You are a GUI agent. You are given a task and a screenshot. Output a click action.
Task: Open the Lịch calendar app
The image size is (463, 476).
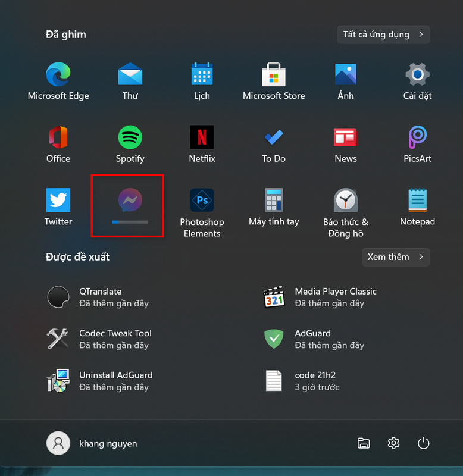tap(202, 82)
